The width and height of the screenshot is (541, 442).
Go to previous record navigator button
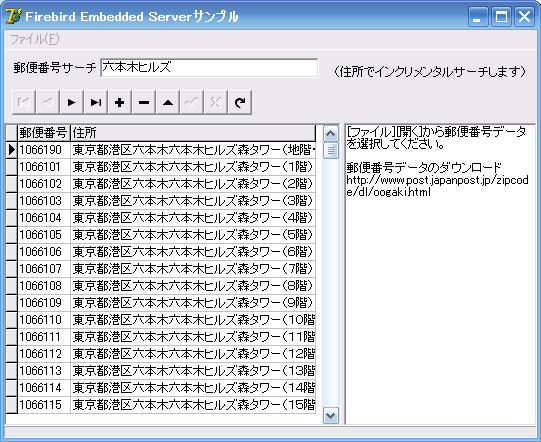tap(48, 102)
